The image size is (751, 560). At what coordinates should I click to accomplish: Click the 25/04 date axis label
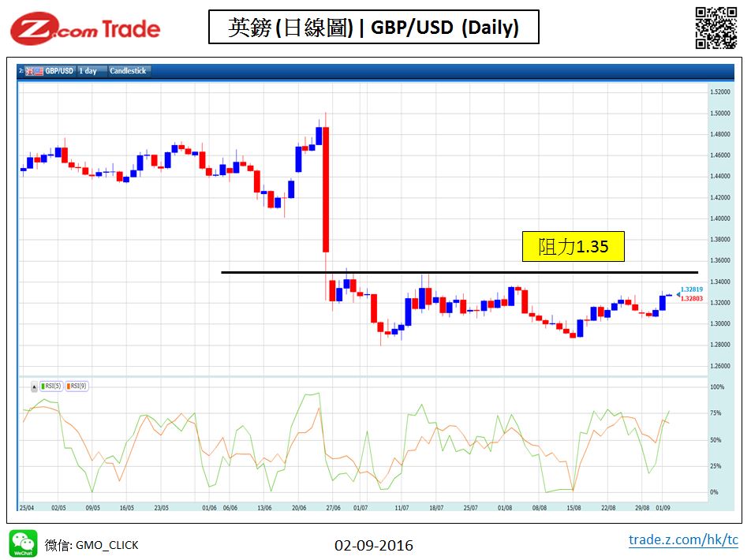(x=27, y=508)
